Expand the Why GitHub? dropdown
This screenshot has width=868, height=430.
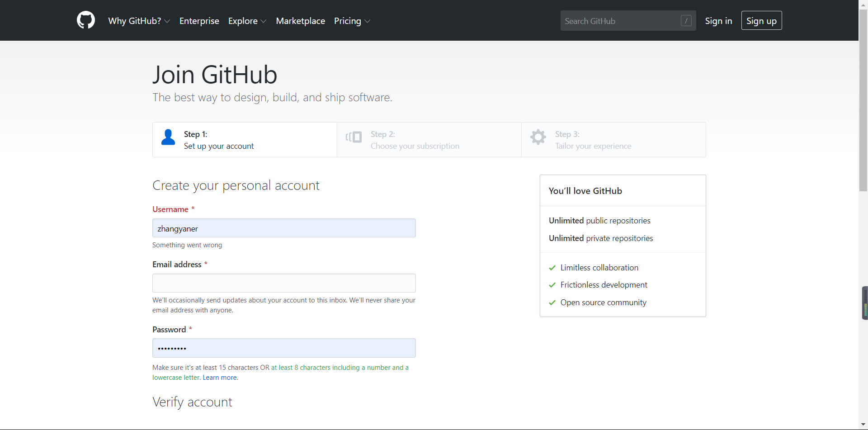[x=139, y=21]
